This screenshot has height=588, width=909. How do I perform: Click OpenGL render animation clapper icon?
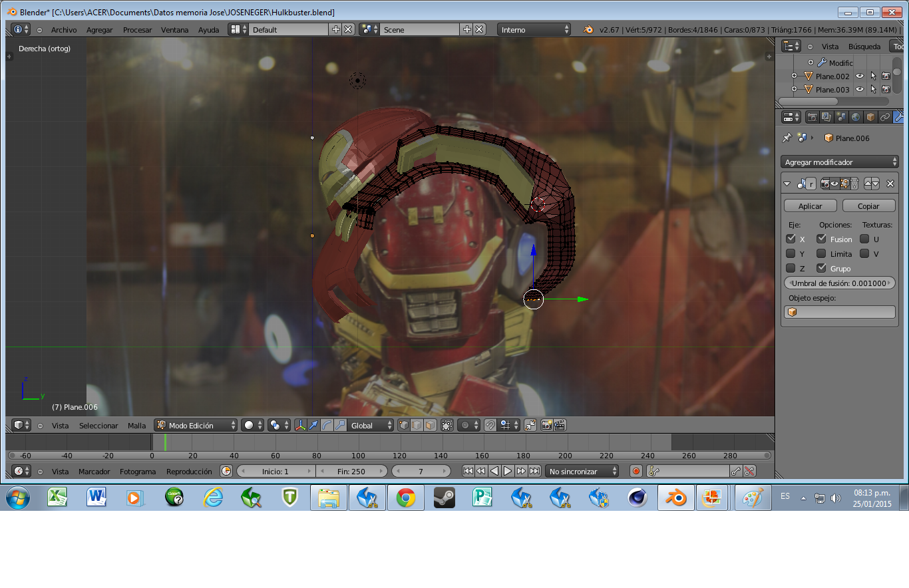pos(560,425)
